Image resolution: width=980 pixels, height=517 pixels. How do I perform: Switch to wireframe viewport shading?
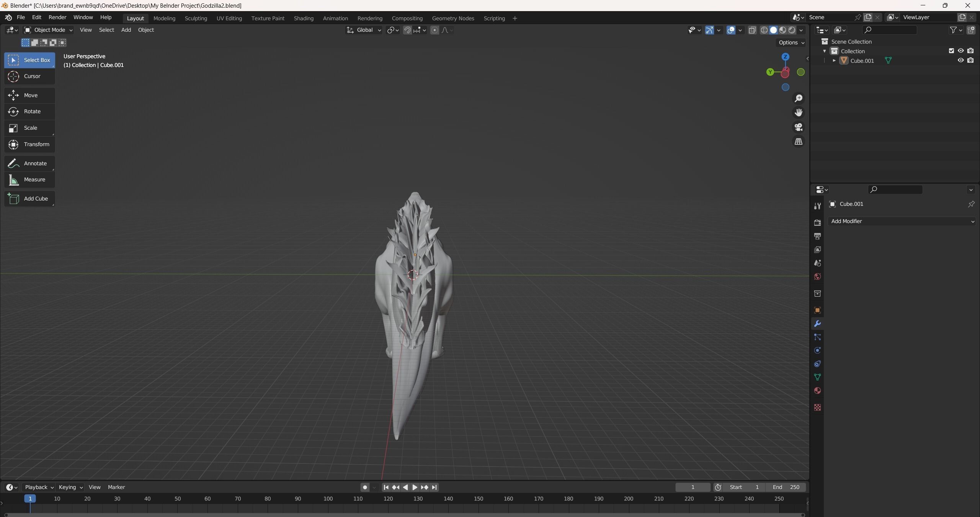pyautogui.click(x=764, y=30)
